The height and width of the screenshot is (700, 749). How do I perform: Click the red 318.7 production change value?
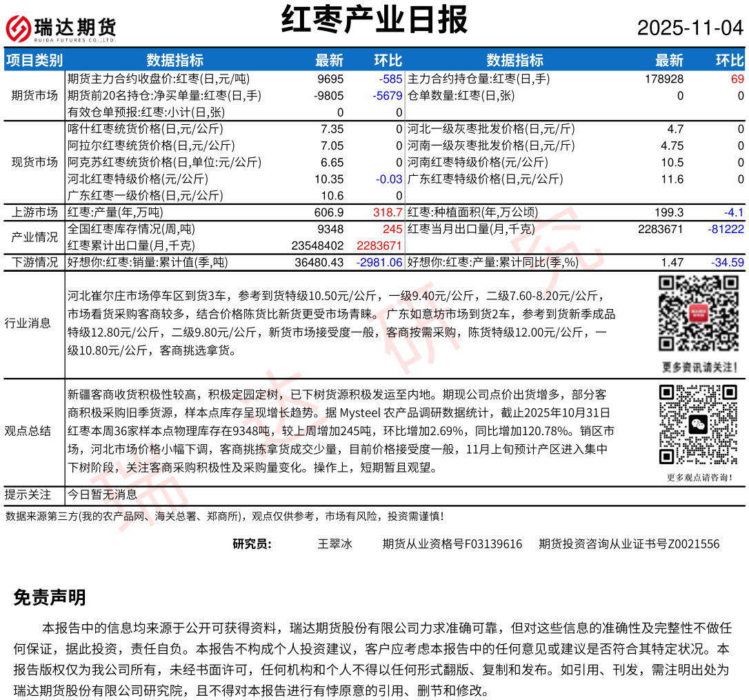tap(388, 212)
